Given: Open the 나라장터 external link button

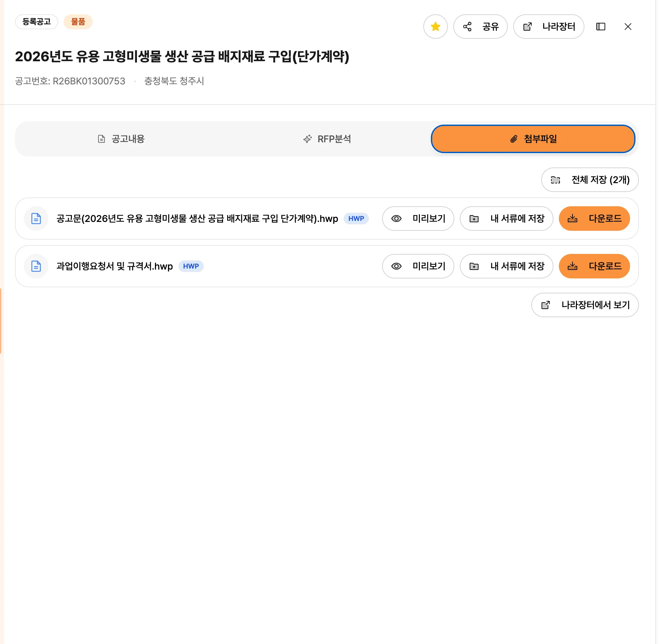Looking at the screenshot, I should click(x=549, y=27).
